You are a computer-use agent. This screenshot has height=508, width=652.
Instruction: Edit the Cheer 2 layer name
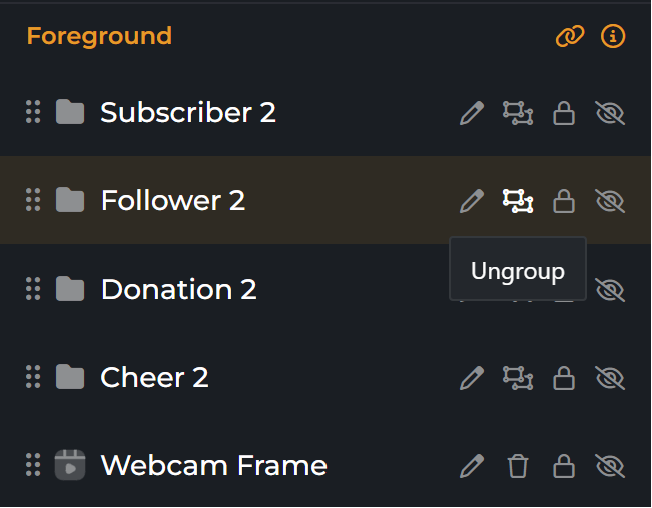(x=471, y=377)
